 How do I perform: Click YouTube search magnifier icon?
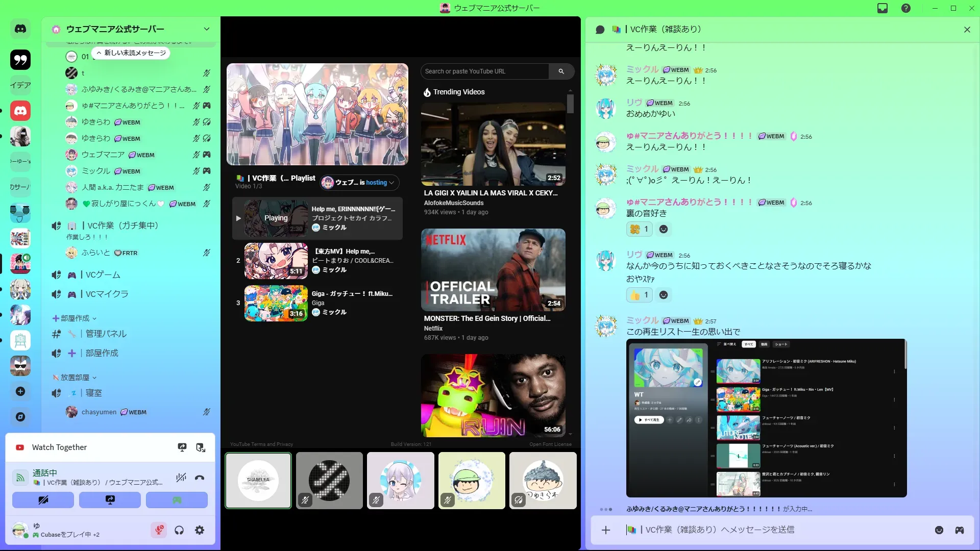(561, 71)
